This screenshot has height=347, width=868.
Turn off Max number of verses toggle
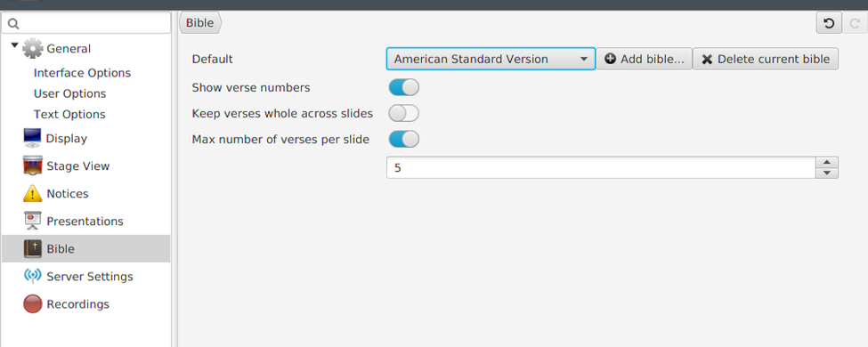click(403, 139)
